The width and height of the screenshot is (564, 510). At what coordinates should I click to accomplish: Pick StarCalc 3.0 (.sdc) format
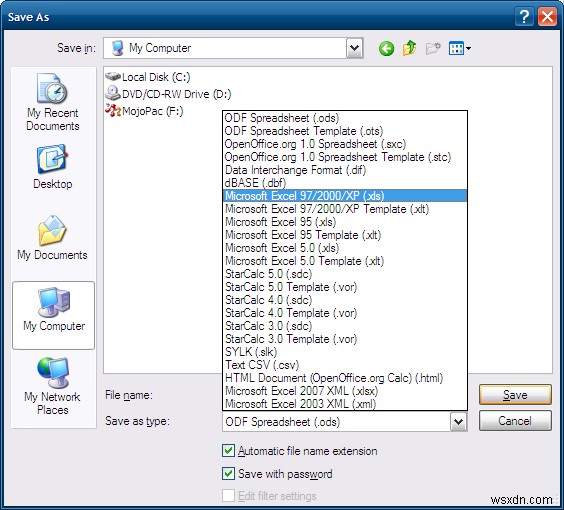click(x=345, y=325)
